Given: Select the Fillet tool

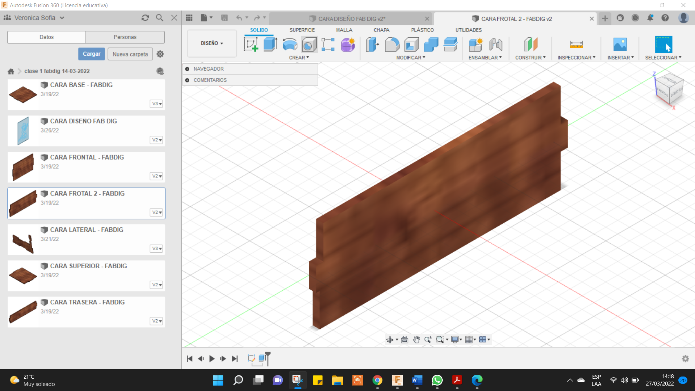Looking at the screenshot, I should (392, 45).
